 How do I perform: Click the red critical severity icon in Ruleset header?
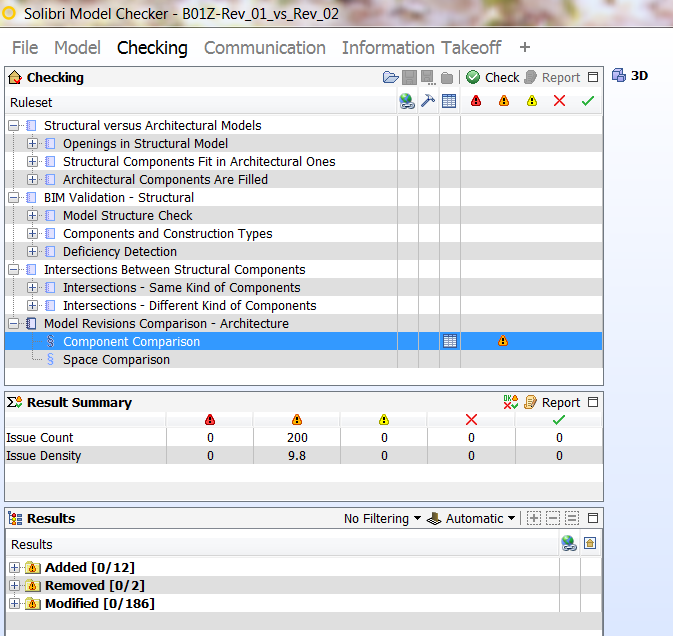click(476, 101)
